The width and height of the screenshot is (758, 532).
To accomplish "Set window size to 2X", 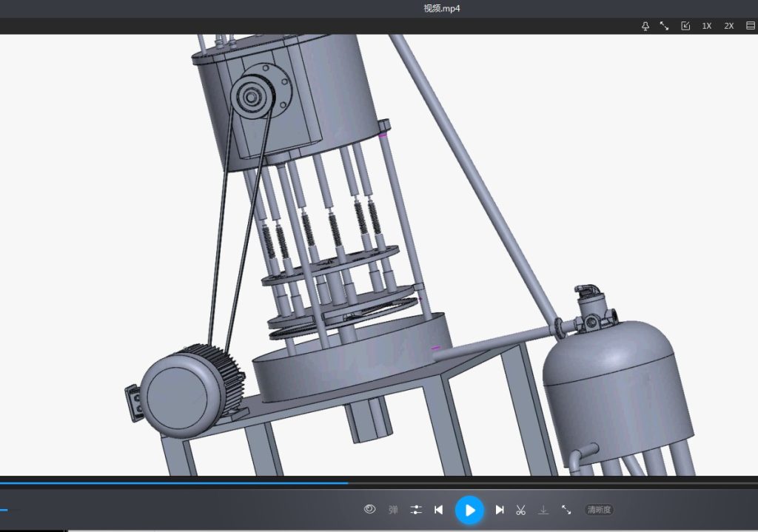I will pyautogui.click(x=729, y=26).
